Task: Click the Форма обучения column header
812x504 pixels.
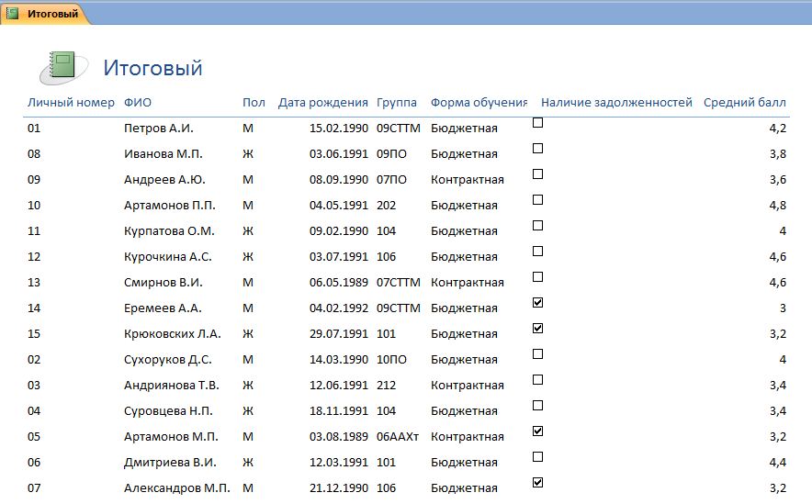Action: click(479, 103)
